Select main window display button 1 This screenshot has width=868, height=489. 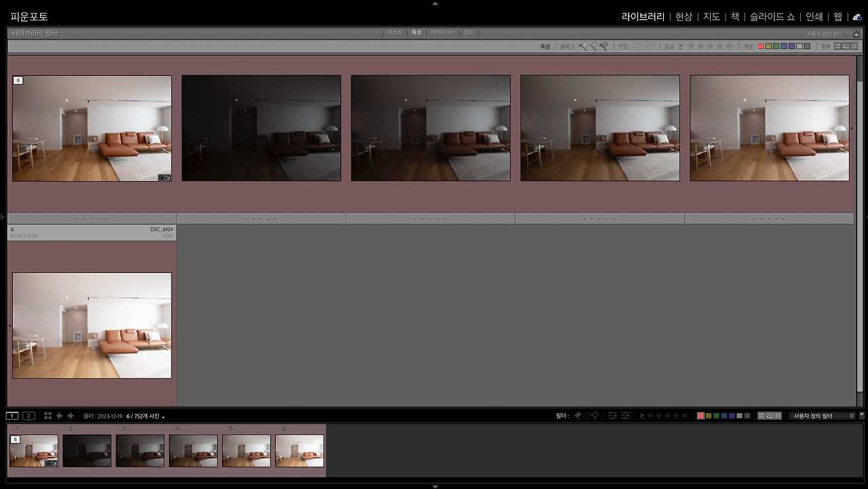[12, 416]
